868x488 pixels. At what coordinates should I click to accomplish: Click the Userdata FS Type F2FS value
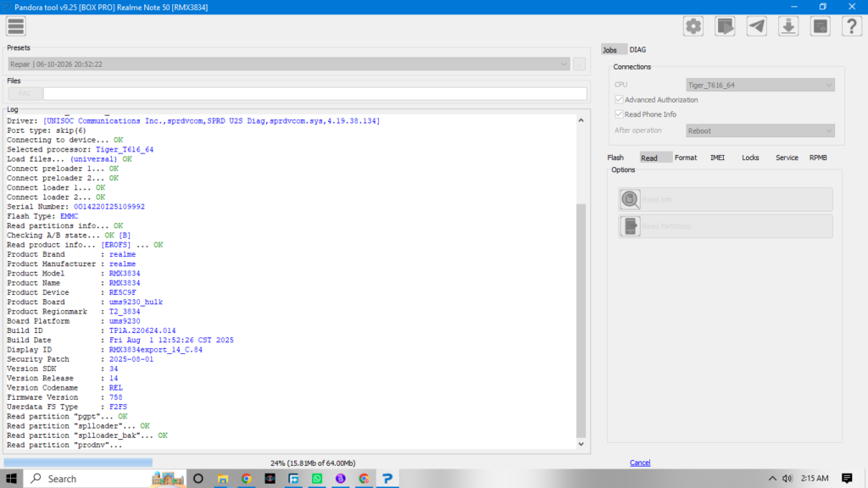(x=118, y=407)
